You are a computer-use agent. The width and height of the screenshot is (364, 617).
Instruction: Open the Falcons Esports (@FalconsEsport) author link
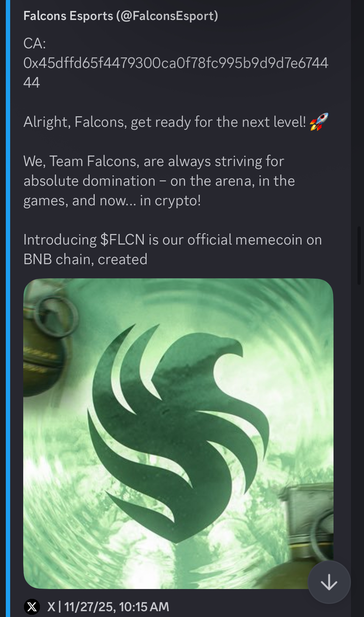coord(120,16)
